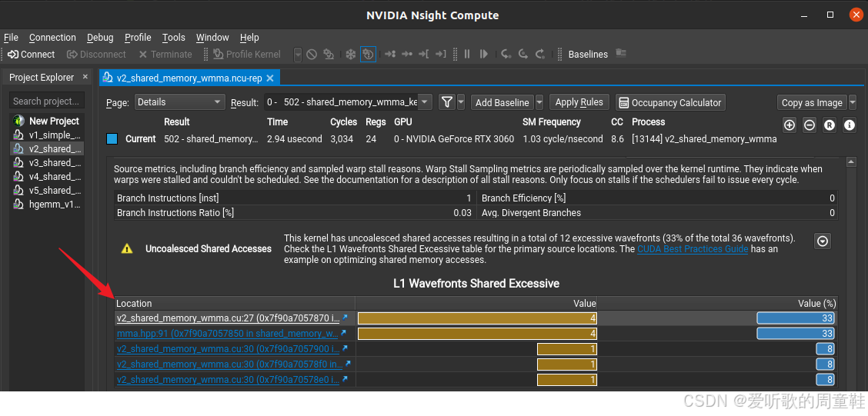
Task: Click the Step Out icon
Action: (539, 55)
